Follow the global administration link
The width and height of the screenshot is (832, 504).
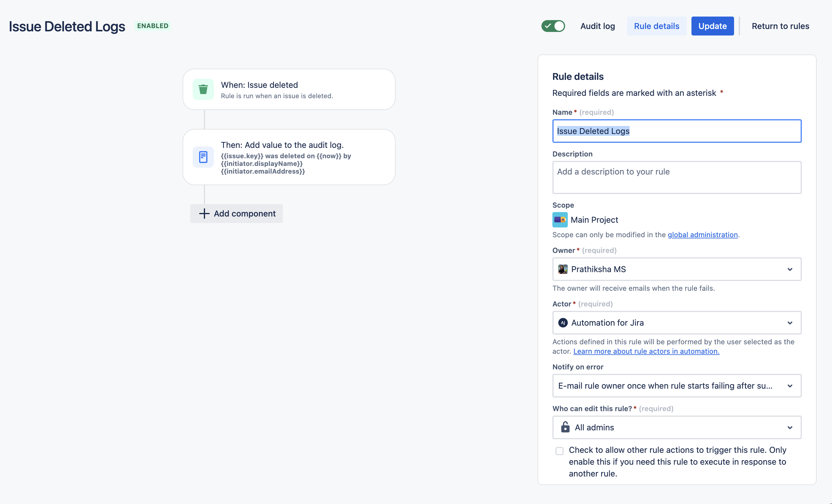point(702,235)
